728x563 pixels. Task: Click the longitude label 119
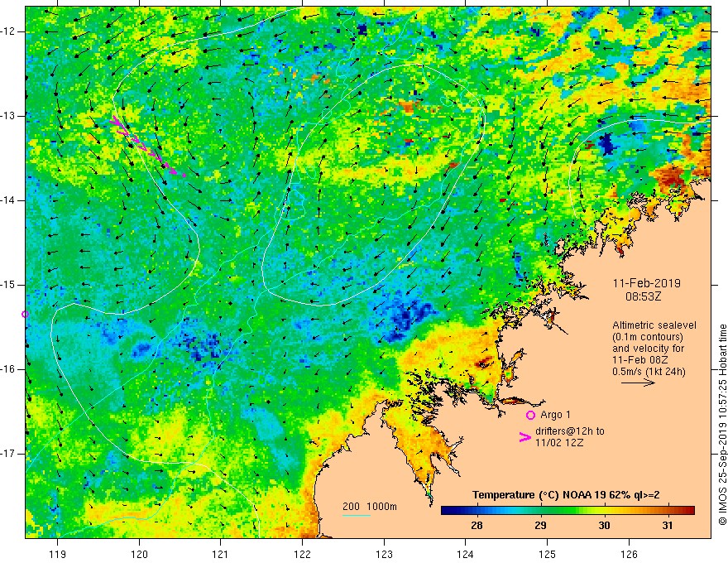(58, 554)
